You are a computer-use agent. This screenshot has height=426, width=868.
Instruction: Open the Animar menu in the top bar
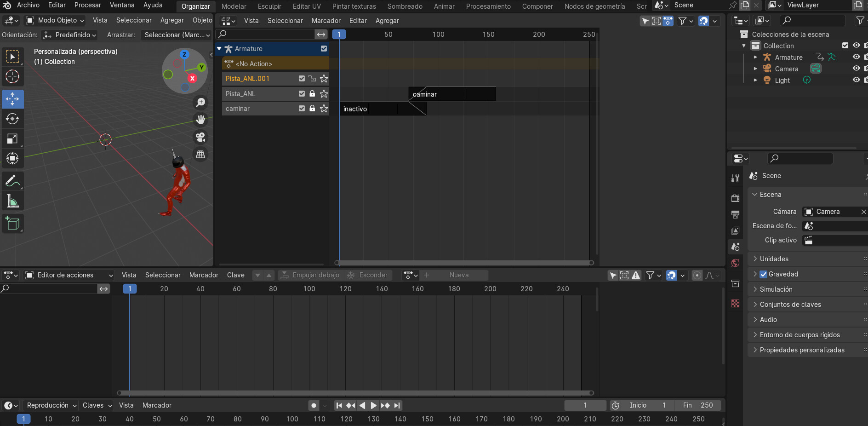[444, 6]
